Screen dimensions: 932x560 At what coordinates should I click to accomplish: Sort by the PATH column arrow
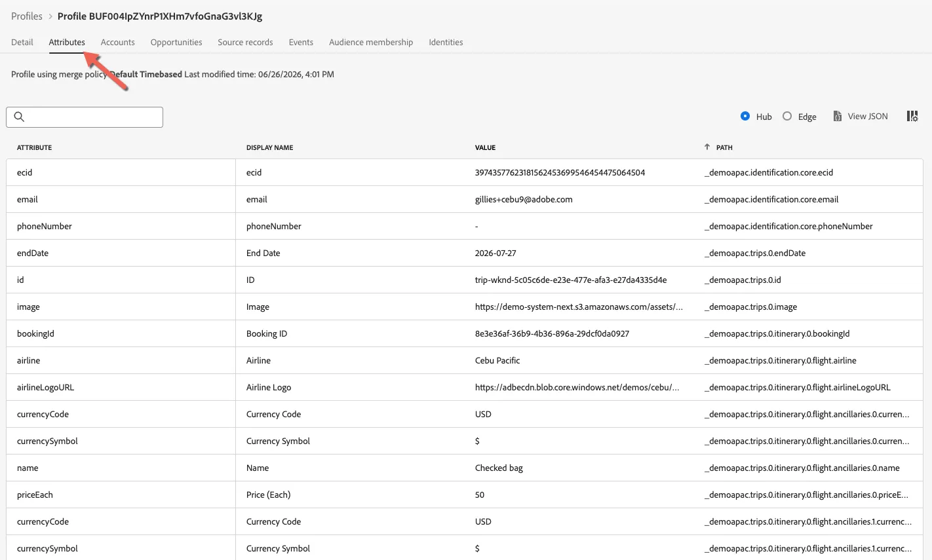pos(707,147)
